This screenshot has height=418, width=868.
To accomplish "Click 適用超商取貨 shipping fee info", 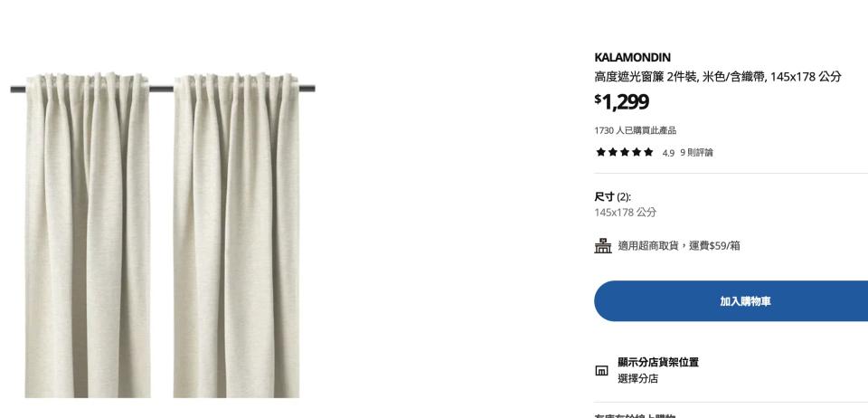I will pyautogui.click(x=679, y=245).
